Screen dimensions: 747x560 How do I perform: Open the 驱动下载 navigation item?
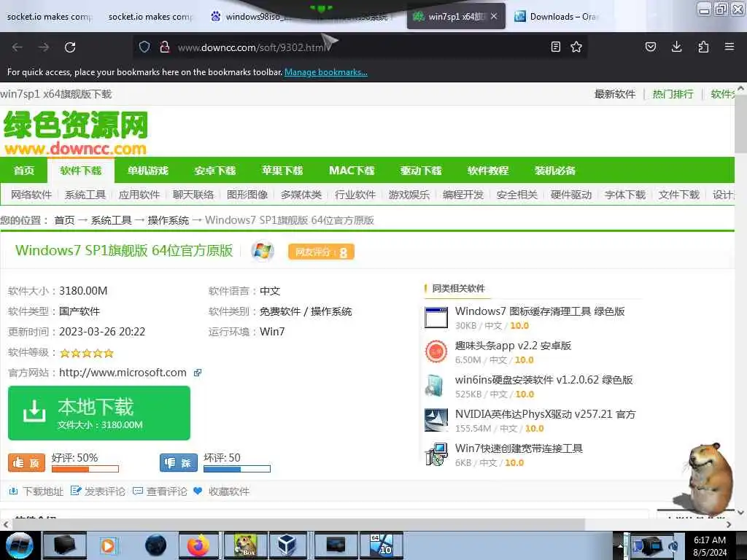coord(421,171)
